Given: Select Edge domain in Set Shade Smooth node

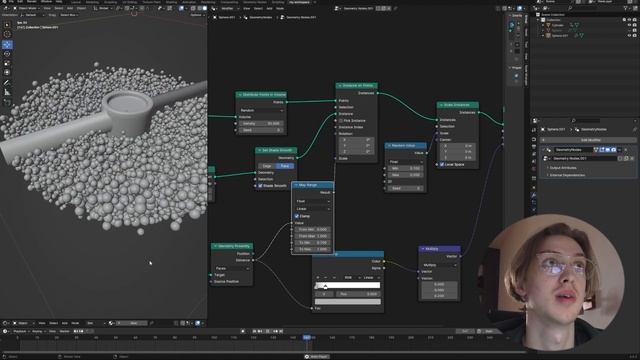Looking at the screenshot, I should [267, 166].
